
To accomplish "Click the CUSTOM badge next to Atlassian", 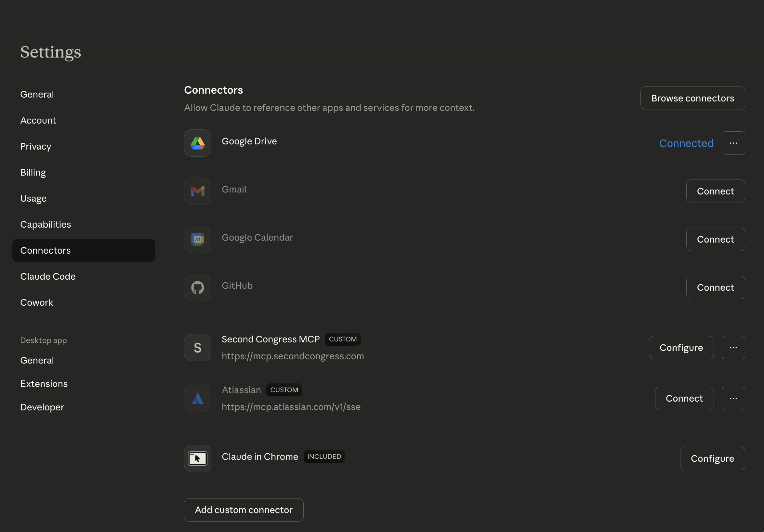I will [x=284, y=390].
